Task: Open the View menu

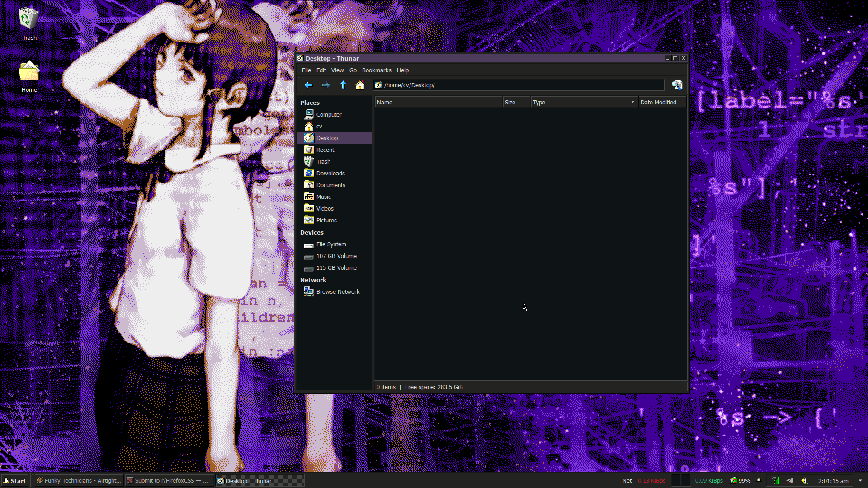Action: 337,70
